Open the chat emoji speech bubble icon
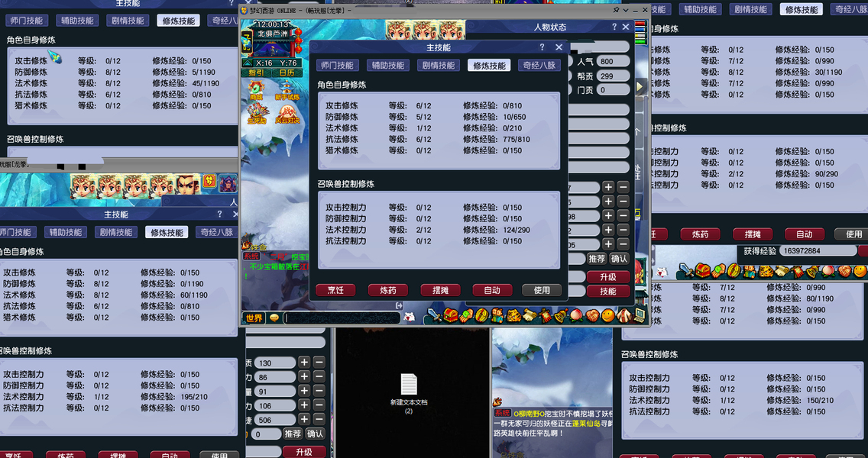Screen dimensions: 868x458 point(274,318)
